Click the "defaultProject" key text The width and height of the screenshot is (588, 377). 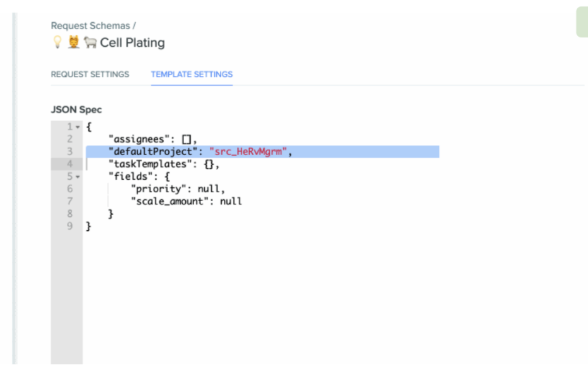[x=153, y=152]
